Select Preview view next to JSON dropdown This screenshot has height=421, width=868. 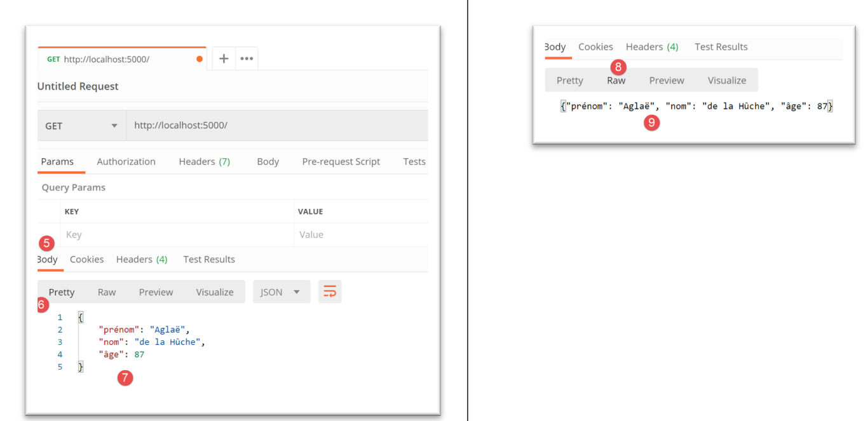click(x=156, y=292)
